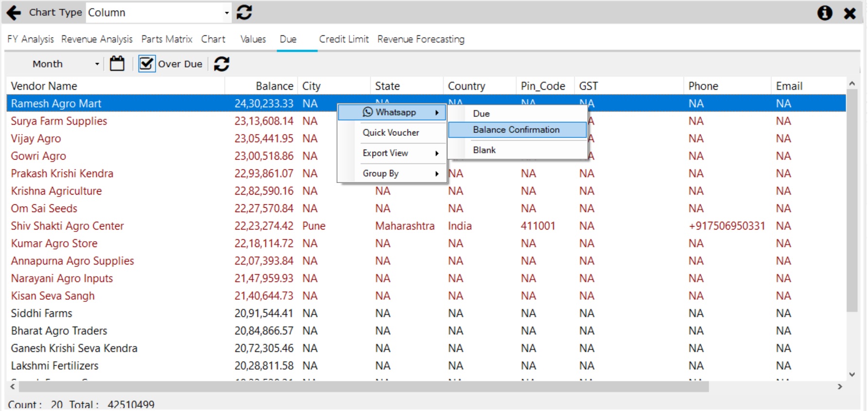Select Balance Confirmation menu option
The width and height of the screenshot is (868, 411).
517,130
